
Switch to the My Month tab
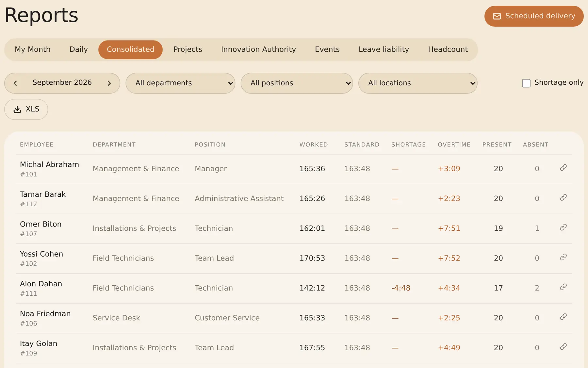pyautogui.click(x=33, y=49)
